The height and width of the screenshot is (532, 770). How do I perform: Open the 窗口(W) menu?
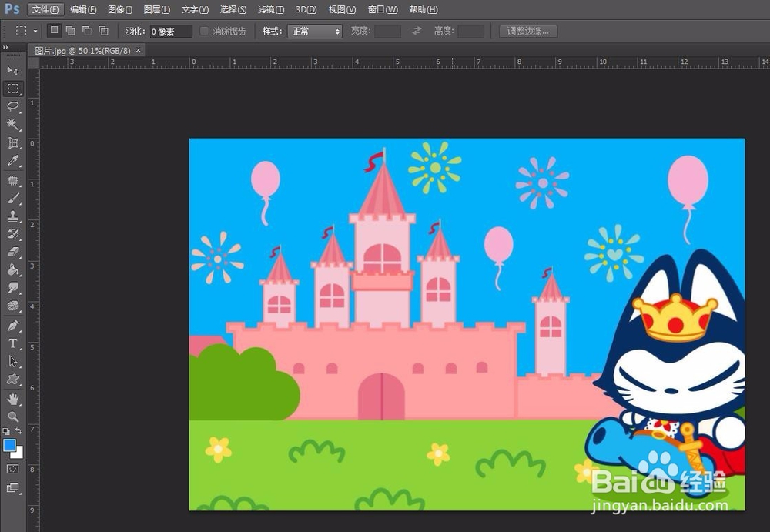(x=383, y=9)
